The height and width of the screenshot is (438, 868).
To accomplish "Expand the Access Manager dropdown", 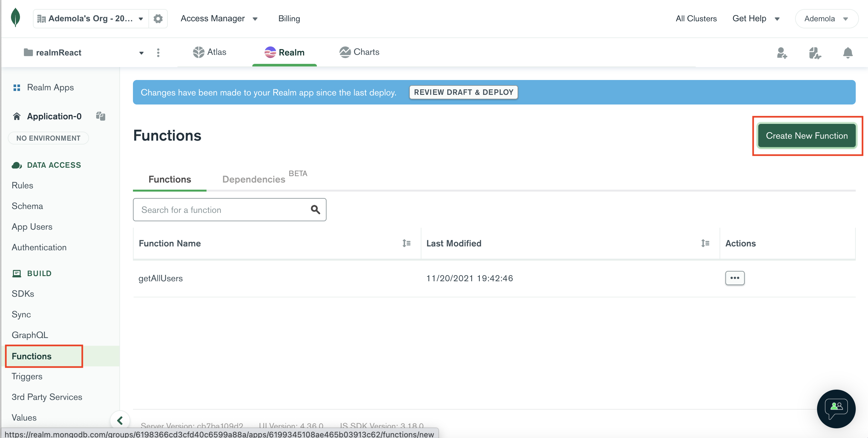I will click(x=219, y=18).
